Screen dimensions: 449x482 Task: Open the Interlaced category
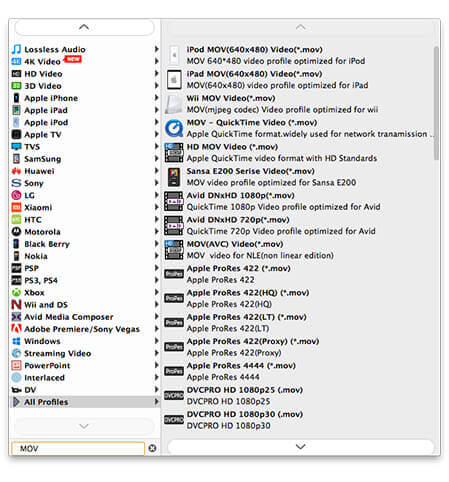85,377
